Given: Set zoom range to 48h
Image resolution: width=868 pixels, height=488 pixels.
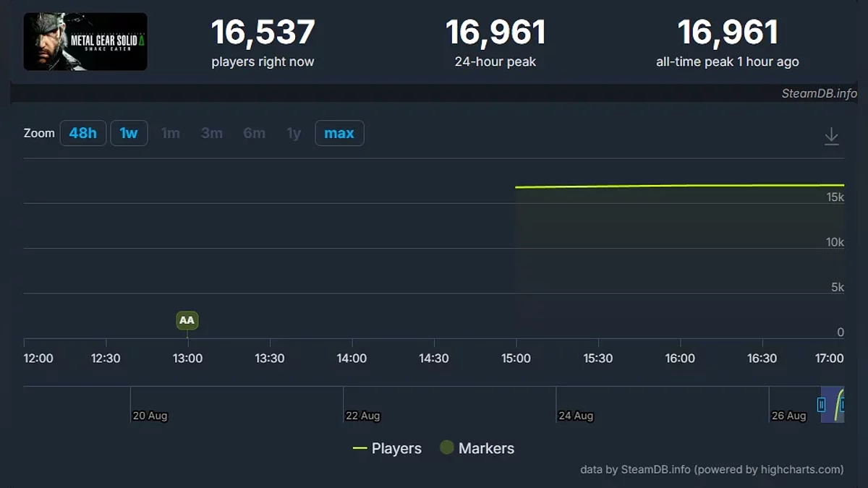Looking at the screenshot, I should click(x=83, y=133).
